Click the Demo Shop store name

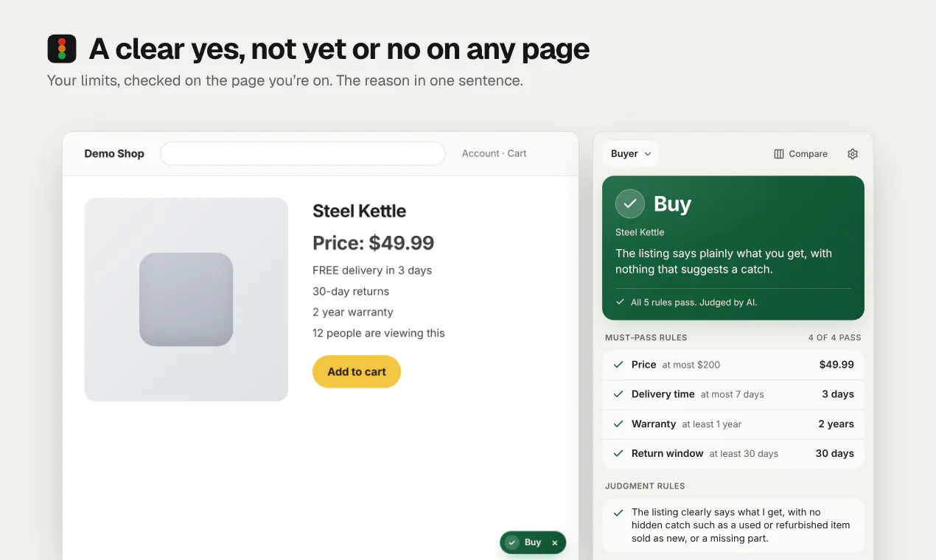114,153
